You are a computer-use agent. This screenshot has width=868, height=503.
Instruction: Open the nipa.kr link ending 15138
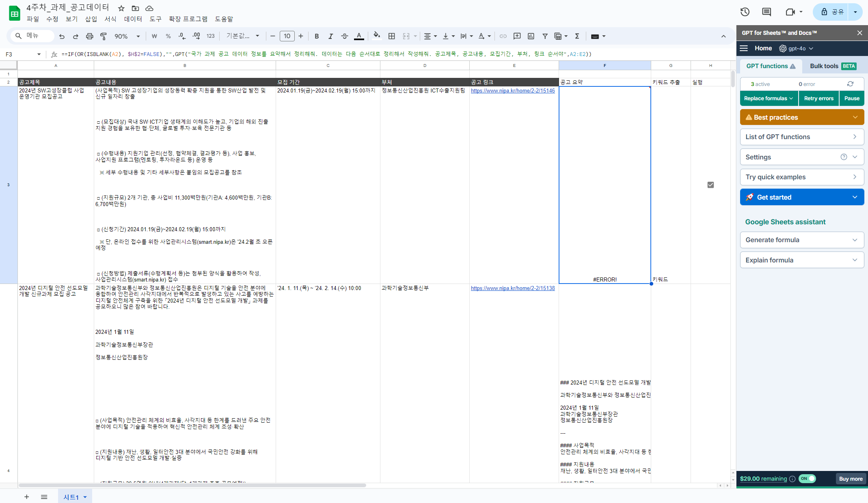512,288
